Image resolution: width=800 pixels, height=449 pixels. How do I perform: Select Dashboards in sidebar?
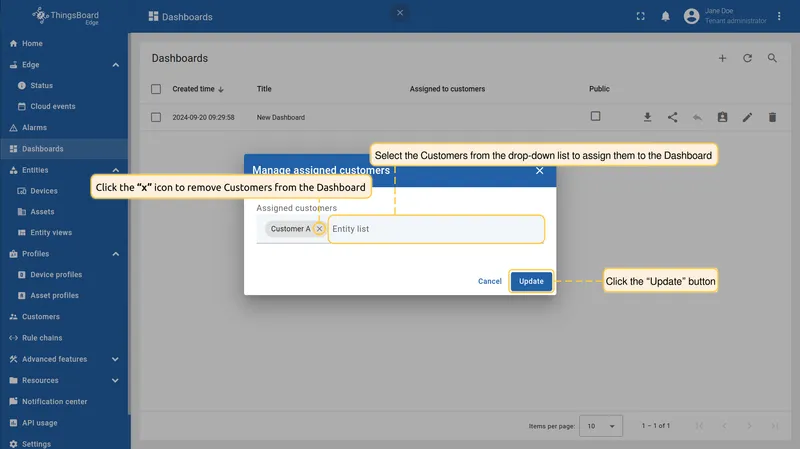click(x=64, y=148)
